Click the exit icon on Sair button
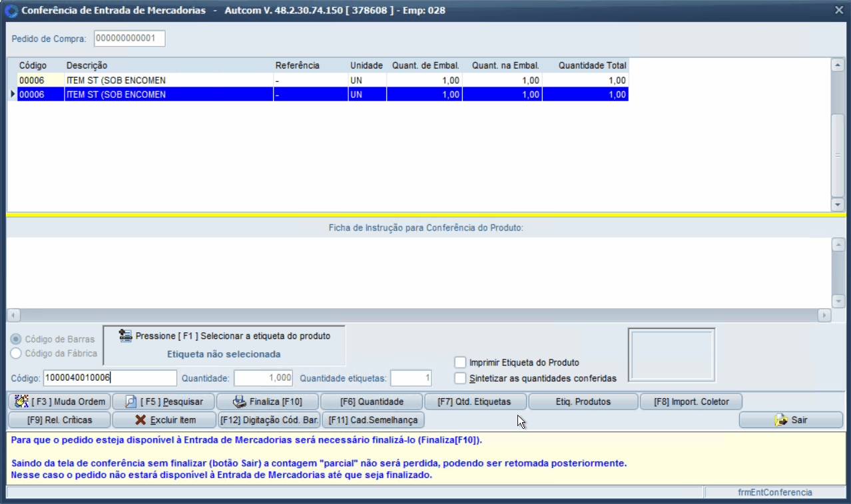Image resolution: width=851 pixels, height=504 pixels. 781,420
